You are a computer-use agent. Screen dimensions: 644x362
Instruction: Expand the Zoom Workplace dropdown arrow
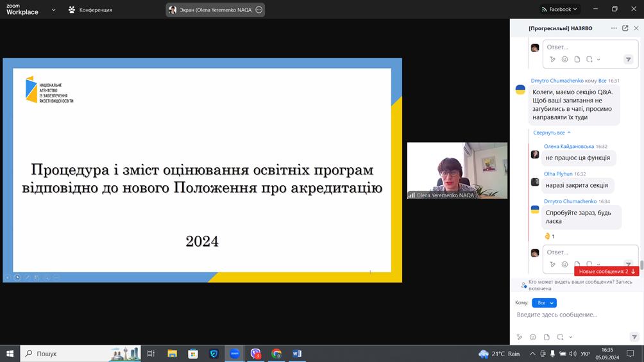point(53,10)
